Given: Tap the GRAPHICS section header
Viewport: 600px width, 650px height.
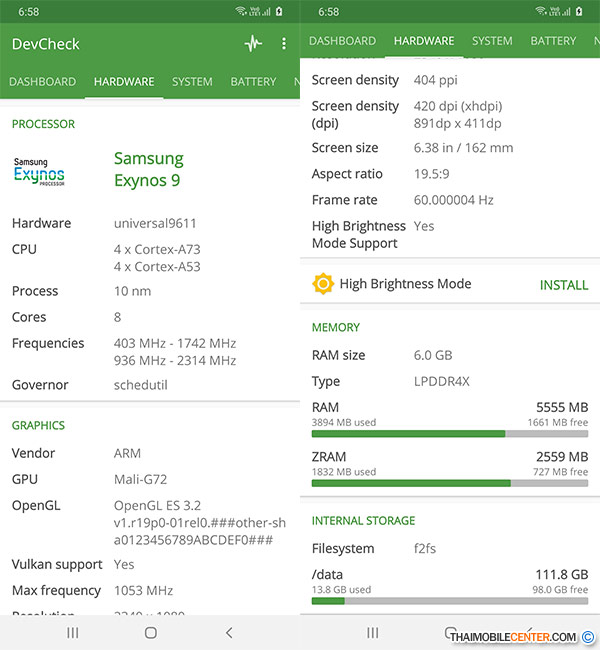Looking at the screenshot, I should coord(38,425).
